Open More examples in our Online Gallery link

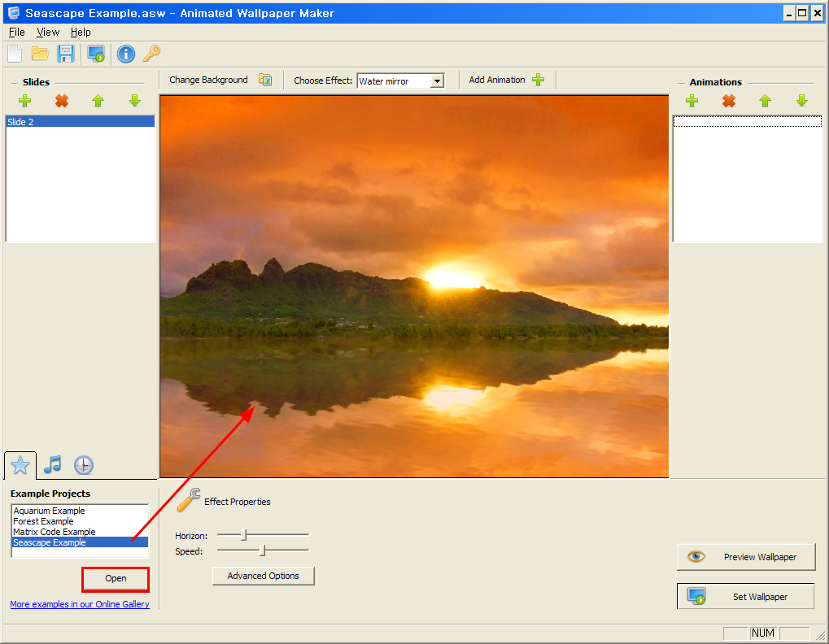(80, 604)
